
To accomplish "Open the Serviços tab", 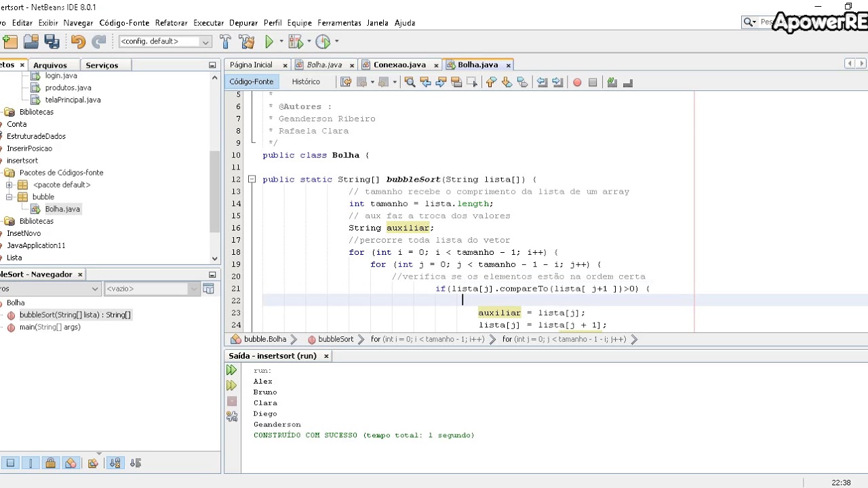I will coord(102,65).
